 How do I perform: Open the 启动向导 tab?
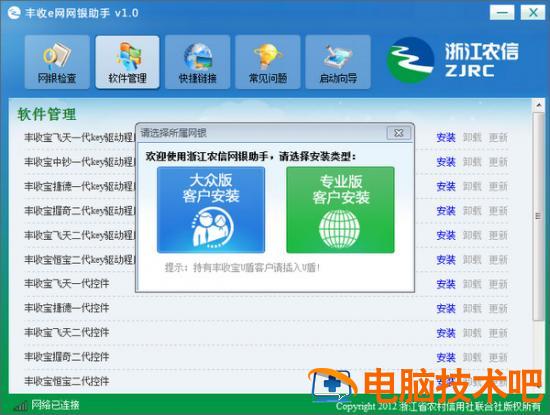pos(338,62)
